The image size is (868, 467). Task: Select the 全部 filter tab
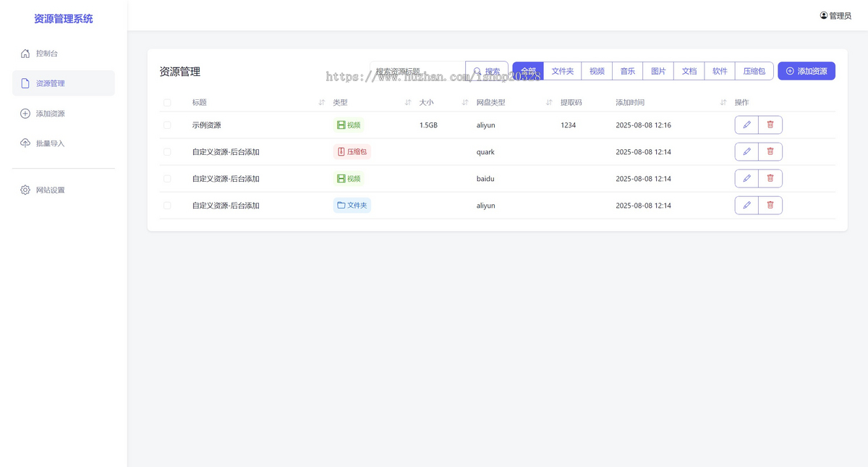528,71
